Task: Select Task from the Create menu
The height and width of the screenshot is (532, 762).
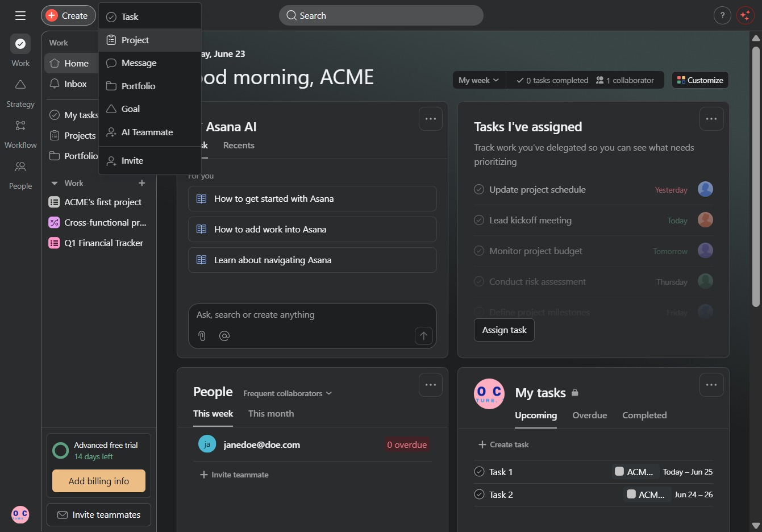Action: click(x=150, y=17)
